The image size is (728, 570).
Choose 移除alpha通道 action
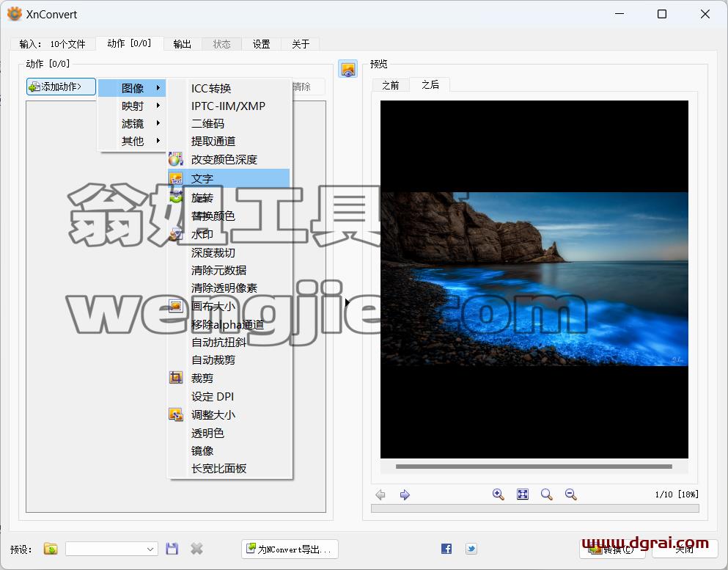pos(229,324)
